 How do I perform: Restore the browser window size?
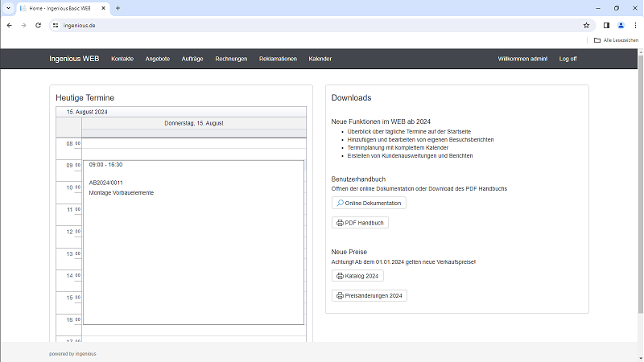[x=617, y=8]
